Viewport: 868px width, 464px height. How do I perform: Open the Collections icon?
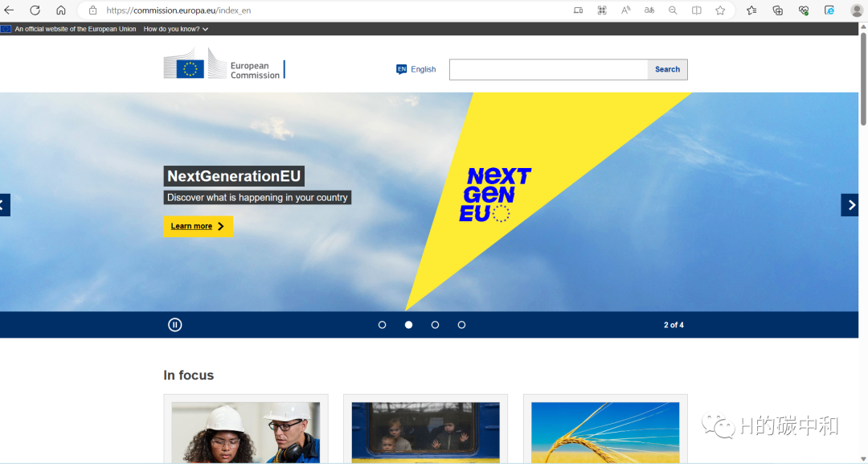(x=778, y=10)
